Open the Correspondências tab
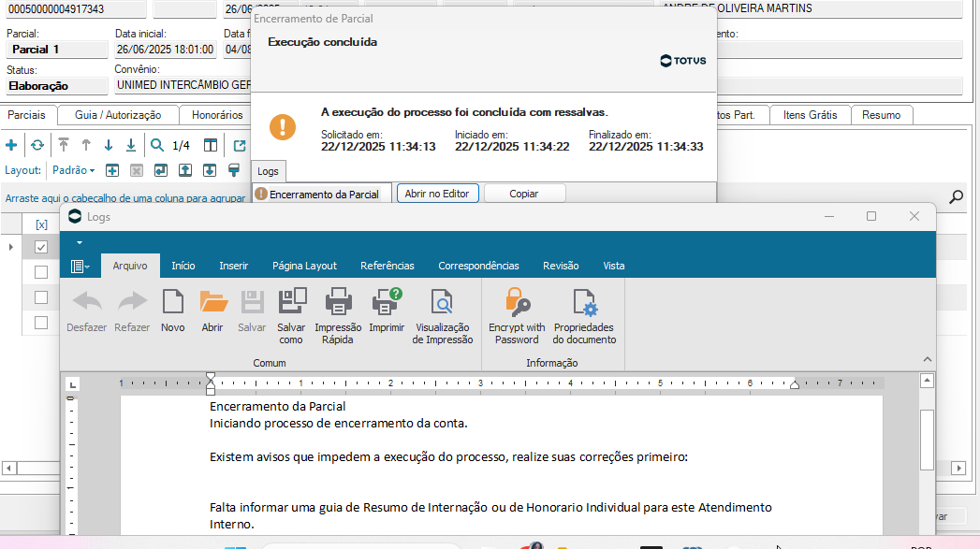The image size is (980, 549). pyautogui.click(x=478, y=266)
